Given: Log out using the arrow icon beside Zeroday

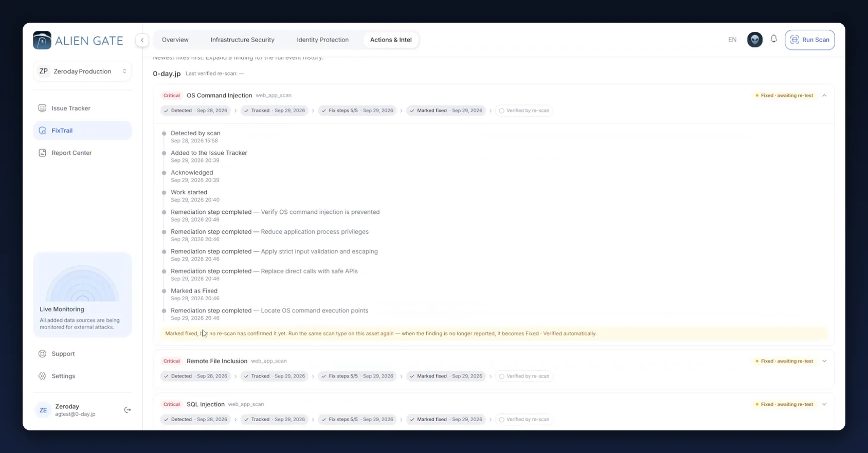Looking at the screenshot, I should coord(128,410).
